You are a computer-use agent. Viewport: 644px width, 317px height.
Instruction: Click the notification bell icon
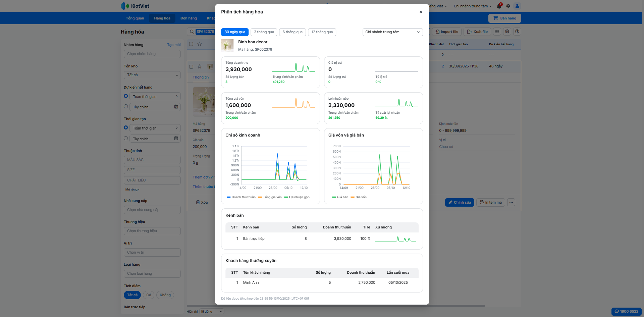[499, 6]
